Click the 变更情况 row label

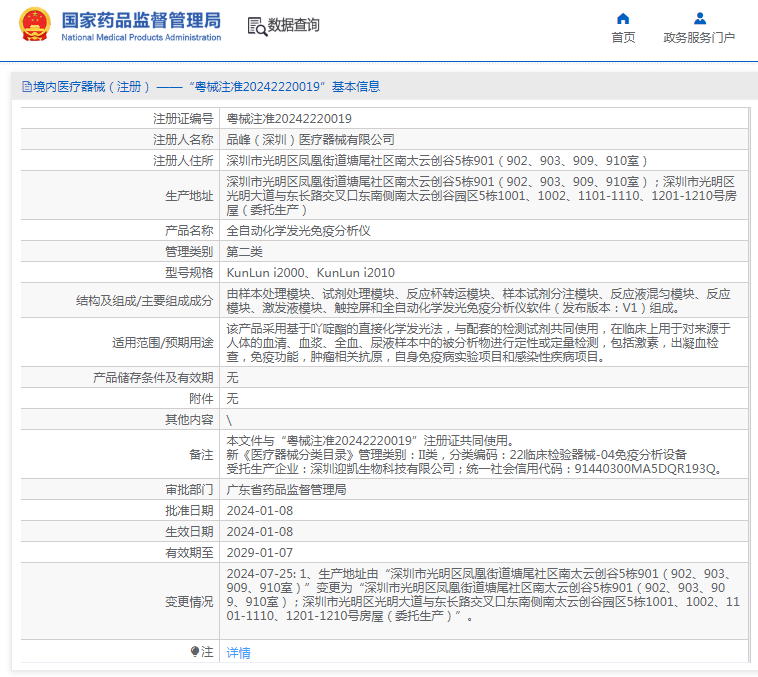click(189, 602)
